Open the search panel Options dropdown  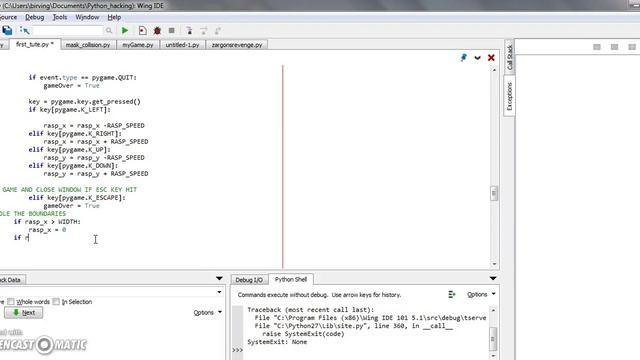click(x=207, y=313)
